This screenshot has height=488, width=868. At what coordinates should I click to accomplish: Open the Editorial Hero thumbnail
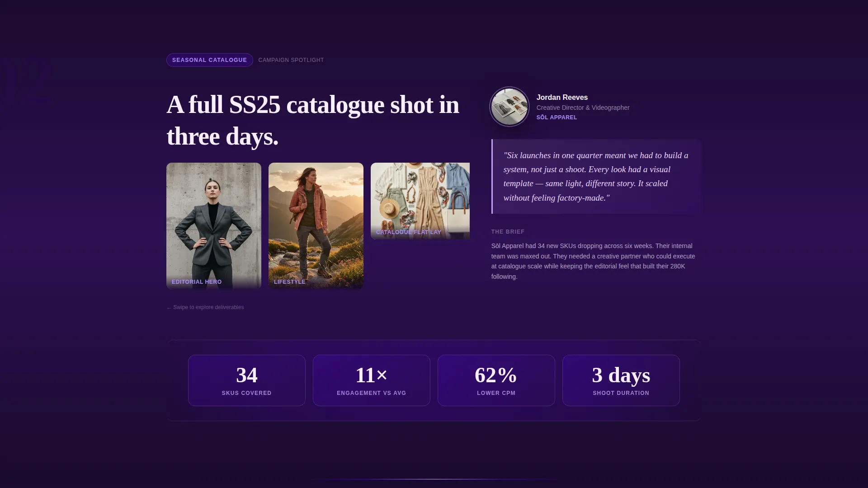[x=214, y=225]
